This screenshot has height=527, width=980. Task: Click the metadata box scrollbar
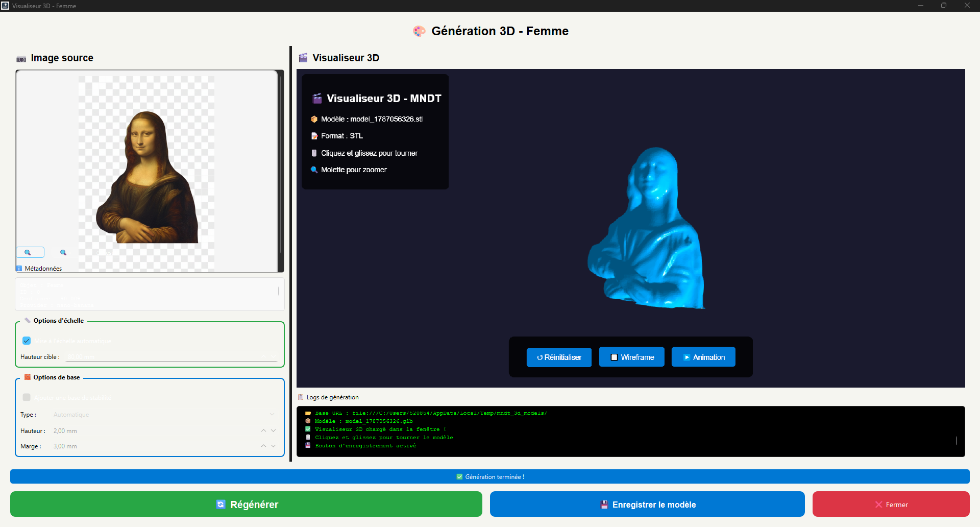pos(279,291)
